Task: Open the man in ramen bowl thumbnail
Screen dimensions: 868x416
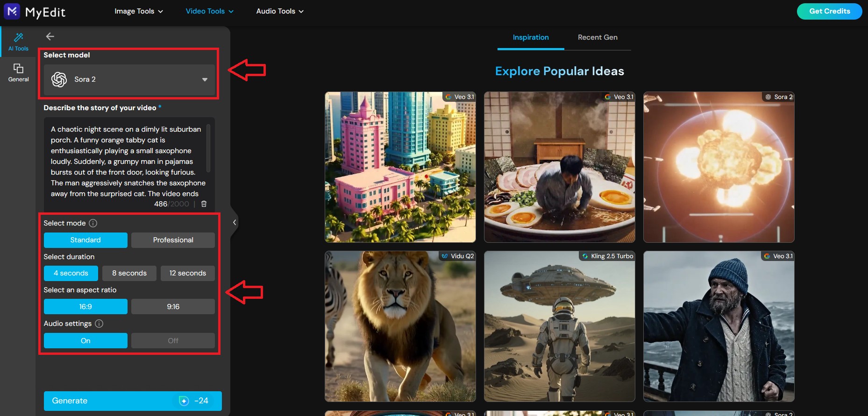Action: pyautogui.click(x=560, y=167)
